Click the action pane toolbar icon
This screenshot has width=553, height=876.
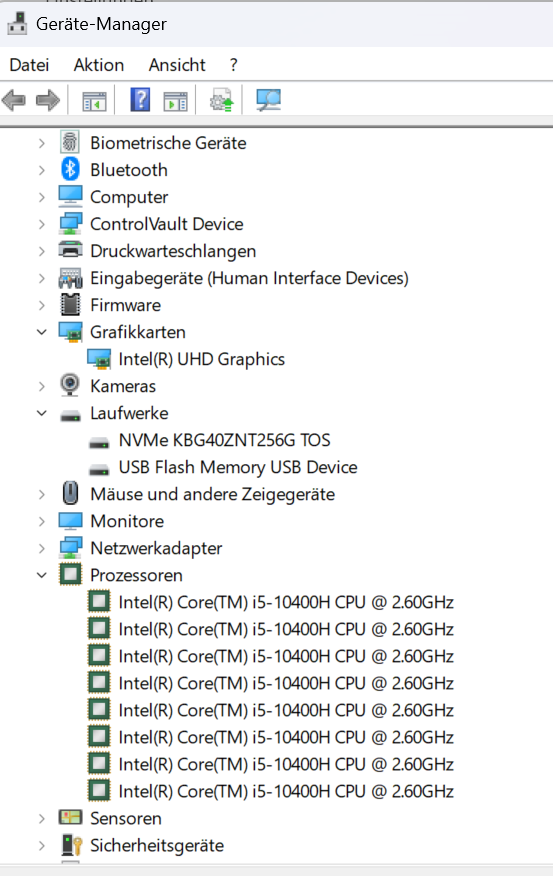pyautogui.click(x=175, y=101)
